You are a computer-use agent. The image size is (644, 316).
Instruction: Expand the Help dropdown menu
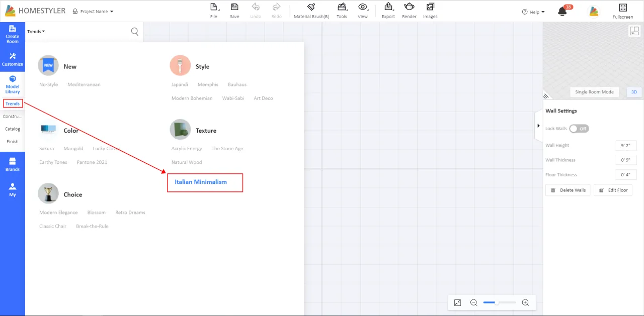point(533,12)
